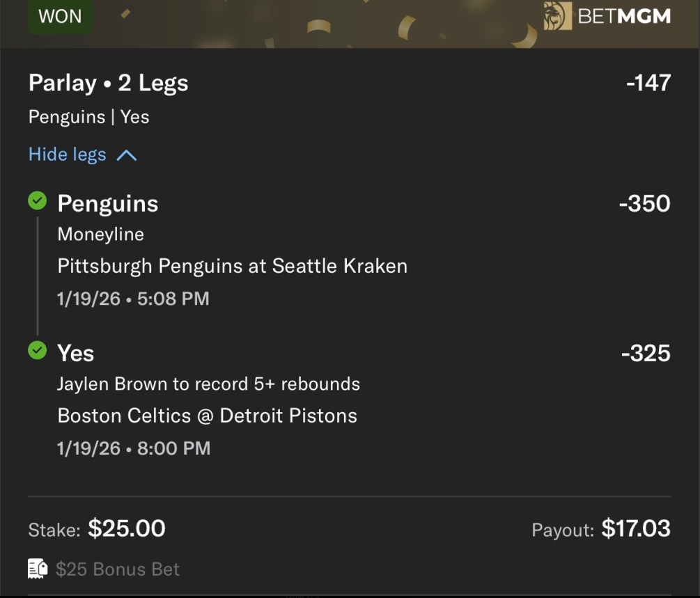Click the Hide legs link

click(x=68, y=155)
